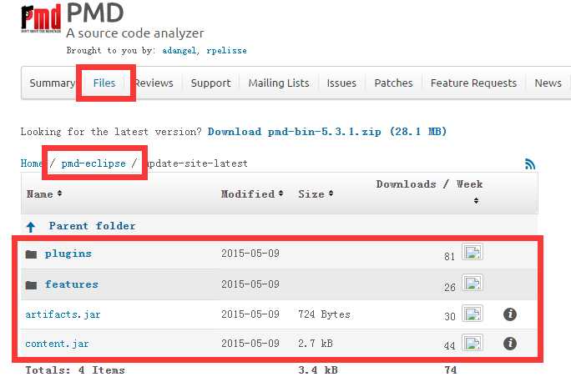Click downloads chart icon in features row
Screen dimensions: 571x392
(x=472, y=283)
